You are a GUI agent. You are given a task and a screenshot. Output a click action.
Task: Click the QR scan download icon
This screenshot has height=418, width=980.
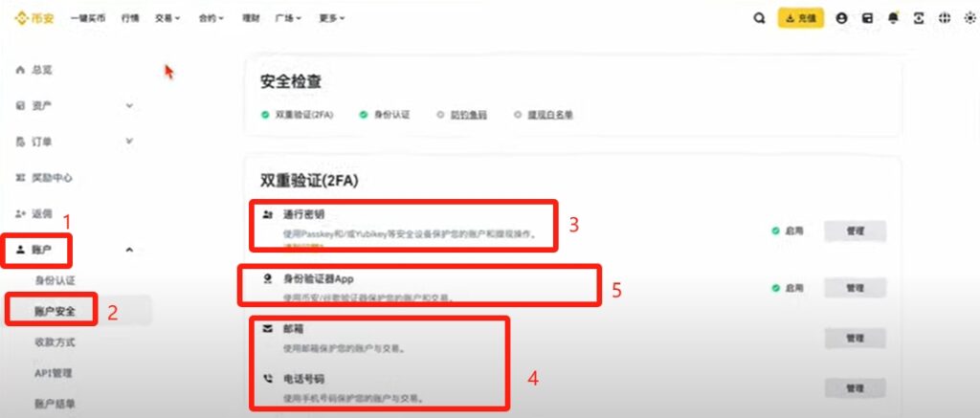[x=919, y=19]
